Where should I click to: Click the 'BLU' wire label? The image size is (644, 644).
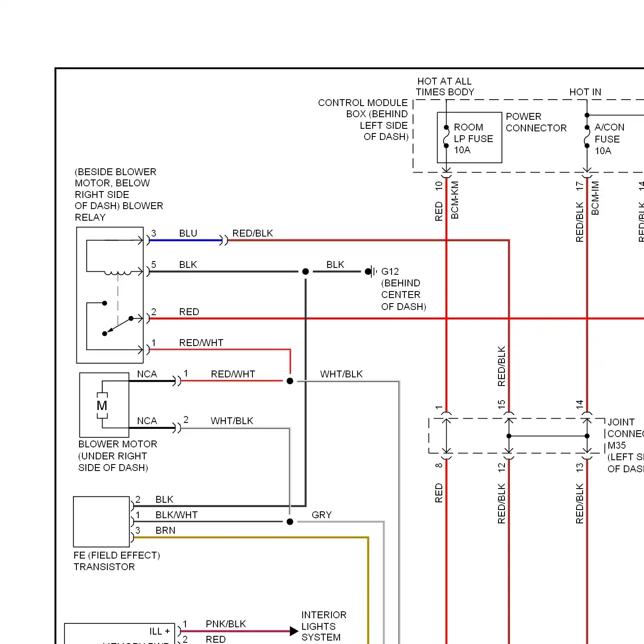click(x=188, y=233)
